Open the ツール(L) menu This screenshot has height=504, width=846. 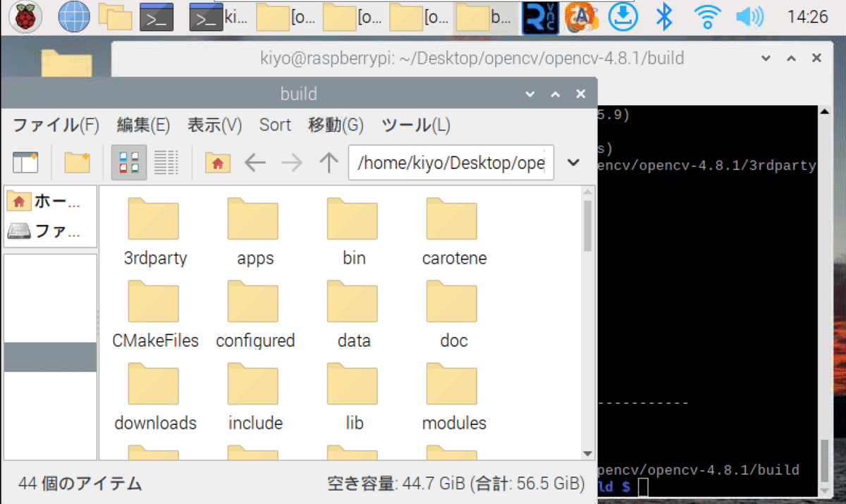tap(416, 125)
